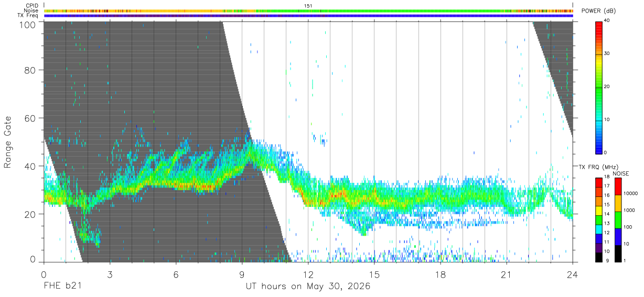This screenshot has width=644, height=297.
Task: Click the "NOISE" legend heading
Action: coord(621,173)
